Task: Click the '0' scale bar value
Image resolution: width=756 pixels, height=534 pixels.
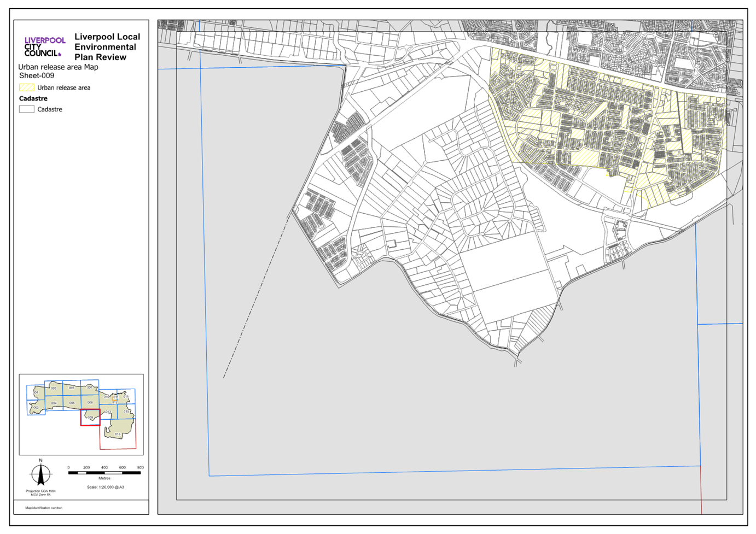Action: 68,468
